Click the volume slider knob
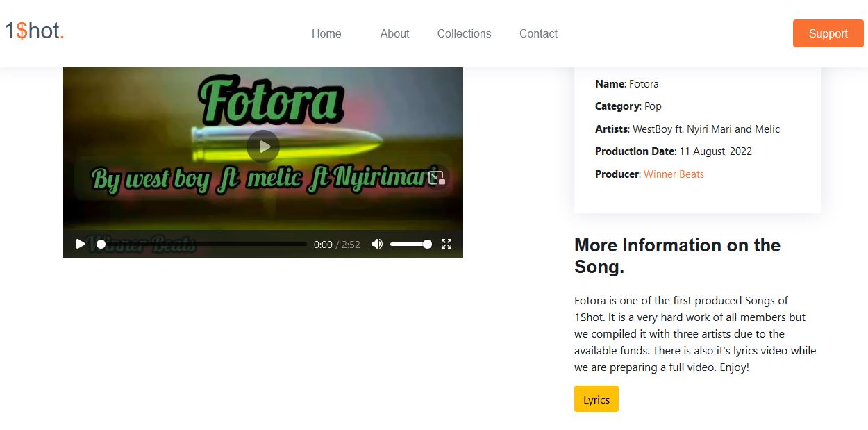 click(x=427, y=245)
